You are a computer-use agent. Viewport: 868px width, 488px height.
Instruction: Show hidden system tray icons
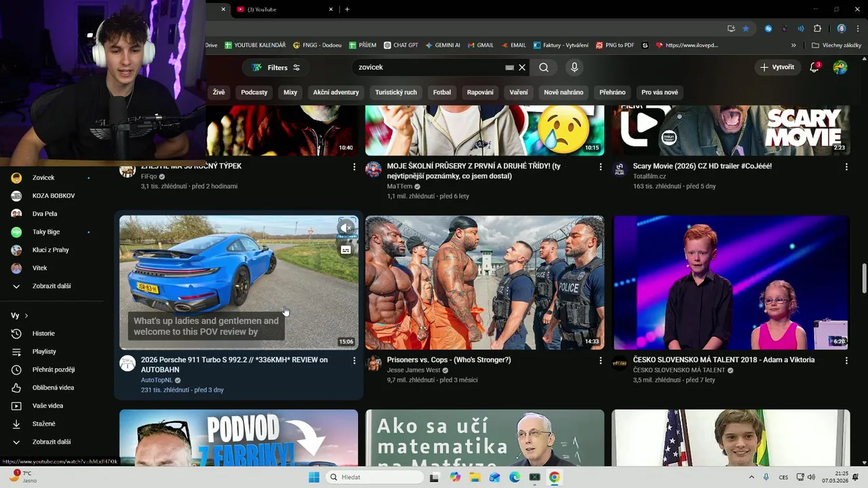tap(751, 477)
